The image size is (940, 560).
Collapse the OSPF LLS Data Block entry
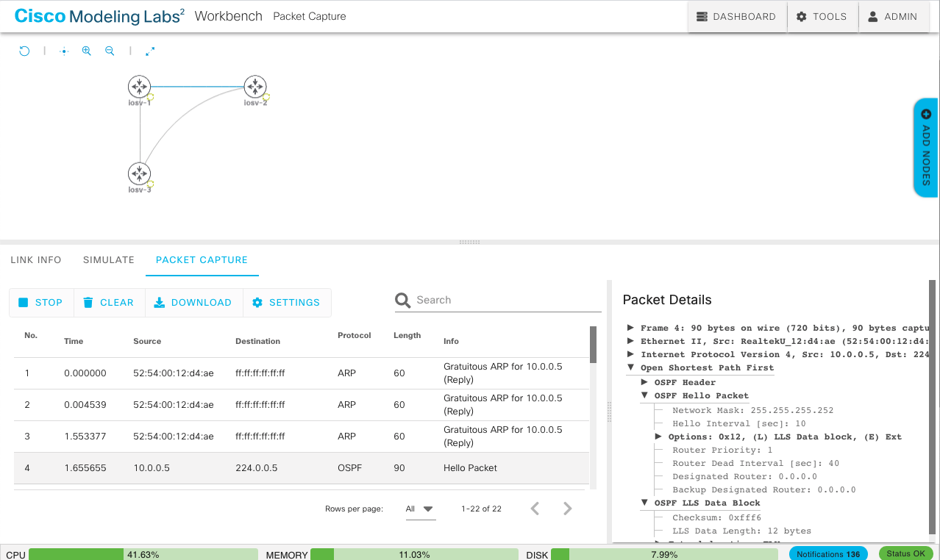(644, 503)
